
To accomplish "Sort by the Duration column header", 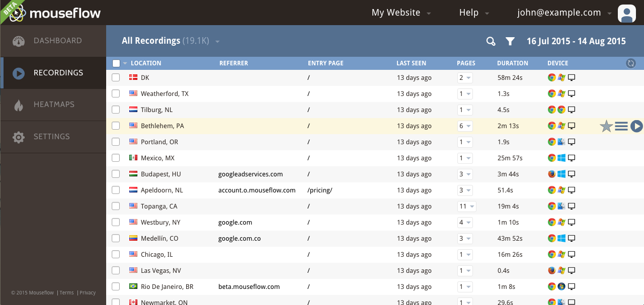I will pyautogui.click(x=513, y=63).
